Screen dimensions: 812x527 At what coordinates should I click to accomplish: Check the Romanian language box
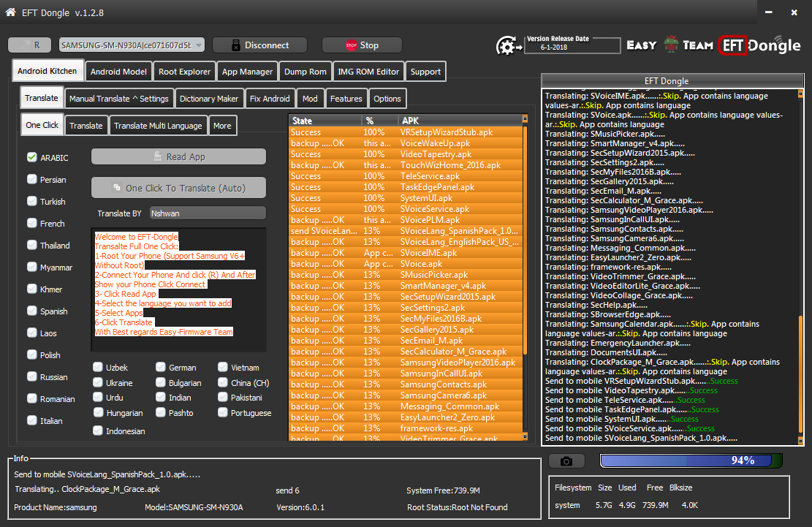pyautogui.click(x=32, y=398)
